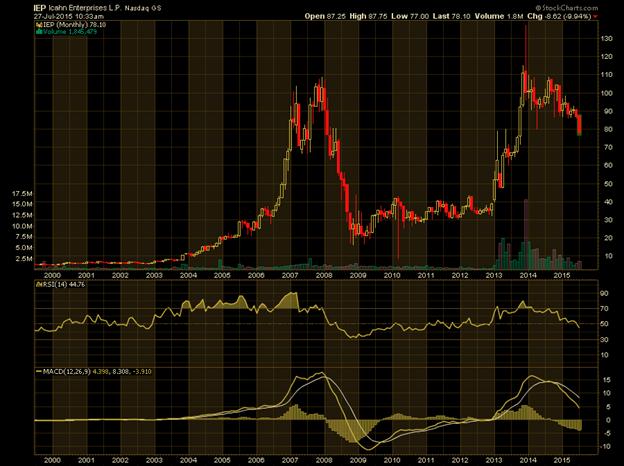Click the Volume 1,845,479 legend text
This screenshot has height=466, width=624.
70,31
